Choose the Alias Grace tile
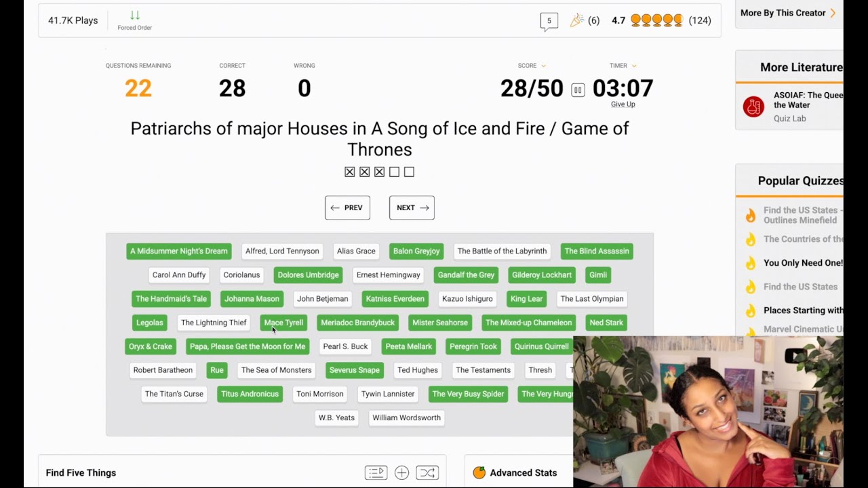The height and width of the screenshot is (488, 868). [356, 251]
